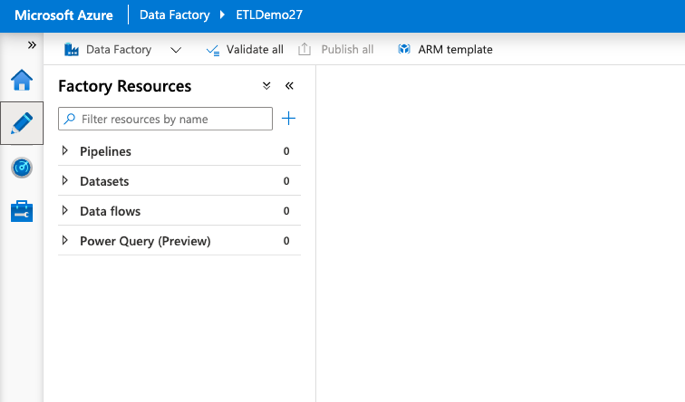Expand the Data flows section
Screen dimensions: 685x402
(66, 211)
